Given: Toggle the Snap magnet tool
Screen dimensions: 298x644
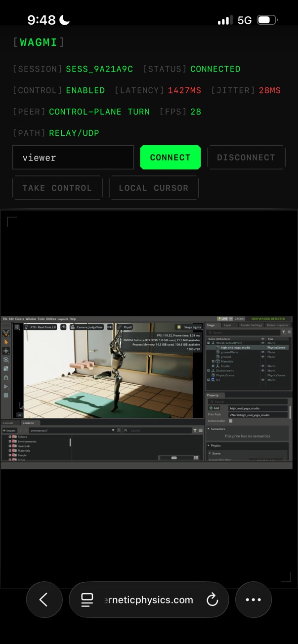Looking at the screenshot, I should pos(6,377).
